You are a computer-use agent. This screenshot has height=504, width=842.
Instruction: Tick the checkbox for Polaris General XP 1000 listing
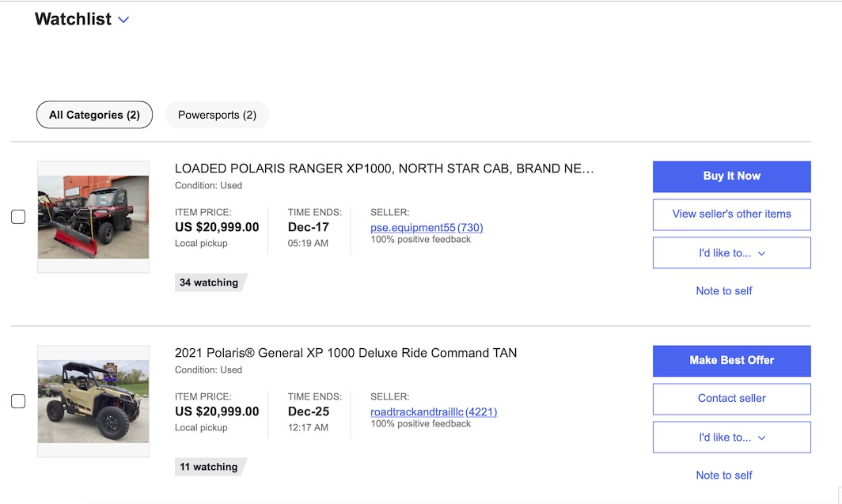[x=18, y=401]
